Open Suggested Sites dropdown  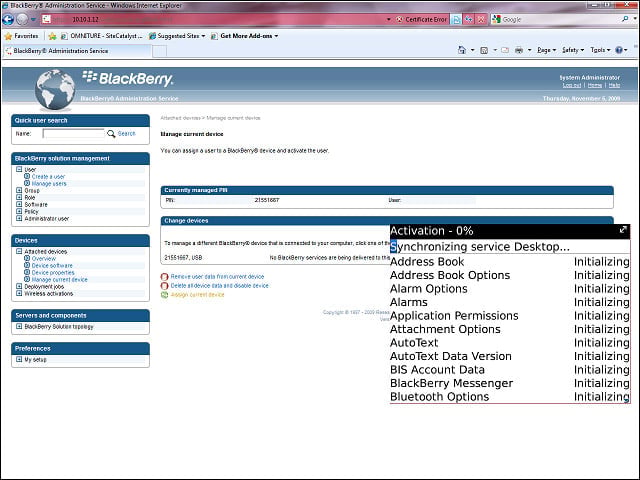[177, 36]
